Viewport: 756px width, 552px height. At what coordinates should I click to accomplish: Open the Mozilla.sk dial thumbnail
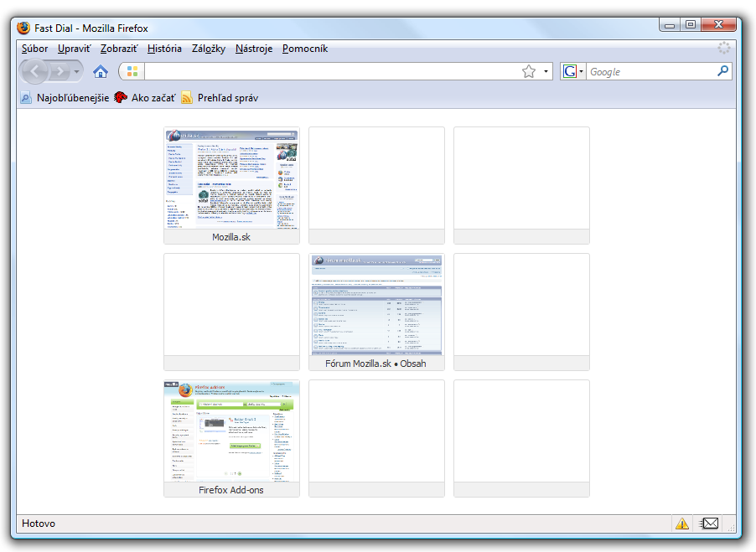click(231, 178)
